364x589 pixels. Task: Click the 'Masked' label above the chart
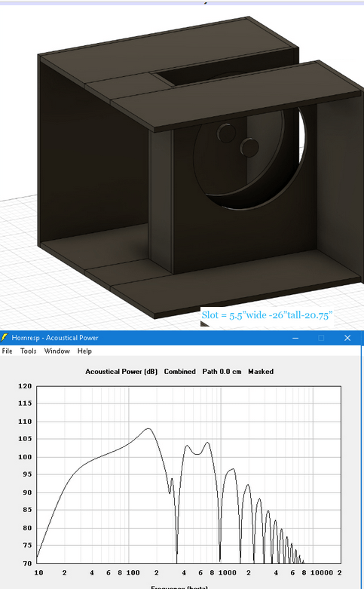tap(261, 372)
